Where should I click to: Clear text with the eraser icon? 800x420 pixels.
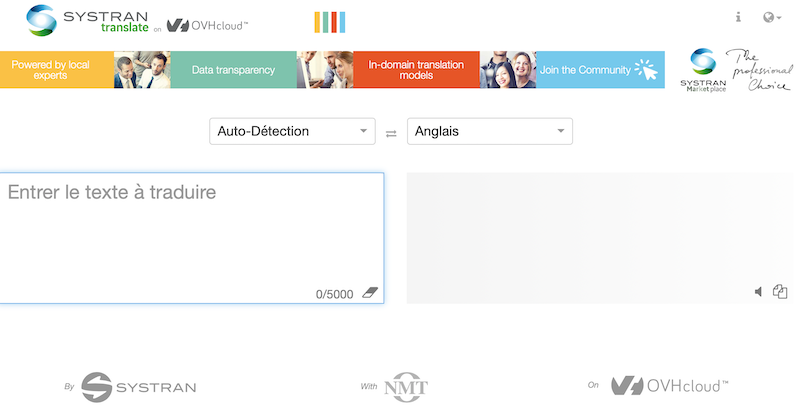coord(370,293)
